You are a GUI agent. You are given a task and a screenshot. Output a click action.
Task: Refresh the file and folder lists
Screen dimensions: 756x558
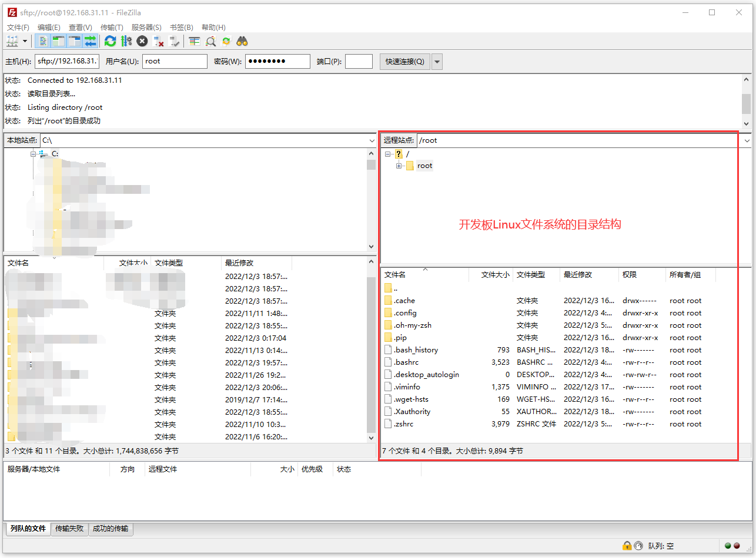coord(110,41)
